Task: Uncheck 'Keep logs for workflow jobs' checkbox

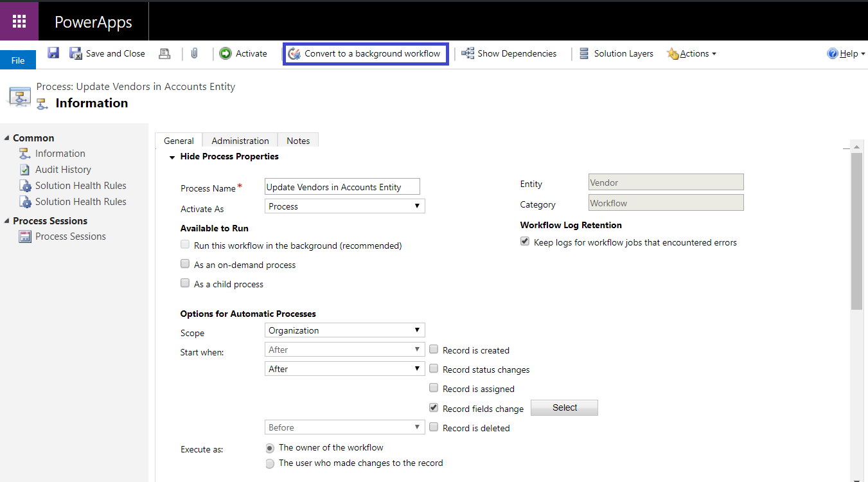Action: point(525,242)
